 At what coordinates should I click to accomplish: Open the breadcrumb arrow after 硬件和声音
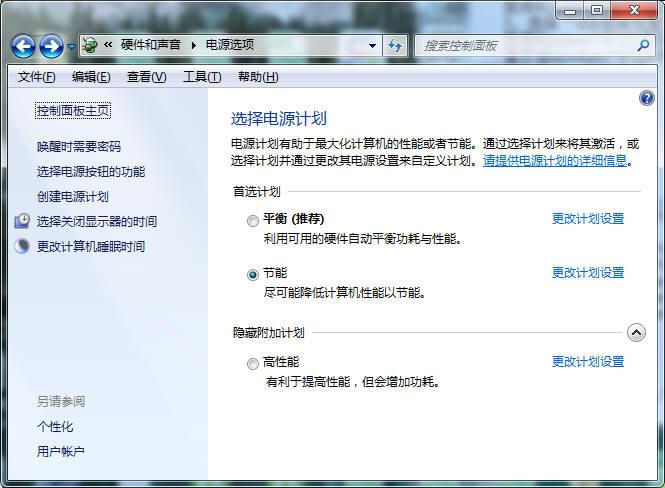pos(193,45)
